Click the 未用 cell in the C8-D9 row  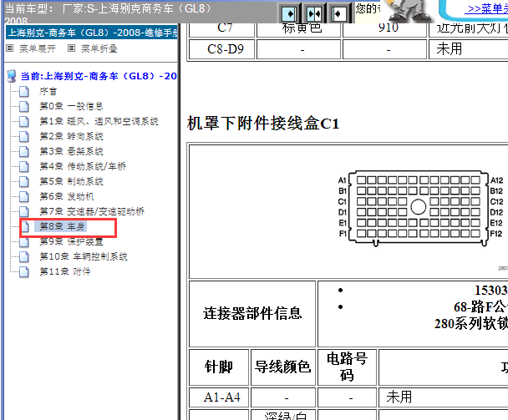[468, 49]
